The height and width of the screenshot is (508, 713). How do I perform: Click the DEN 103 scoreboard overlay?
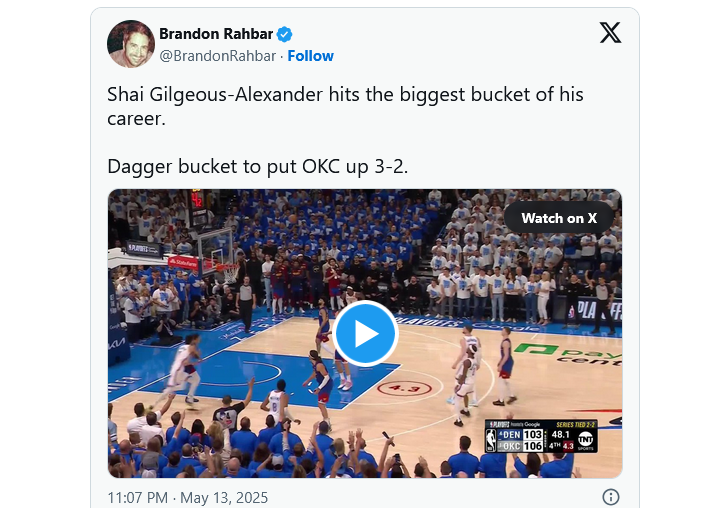tap(520, 434)
